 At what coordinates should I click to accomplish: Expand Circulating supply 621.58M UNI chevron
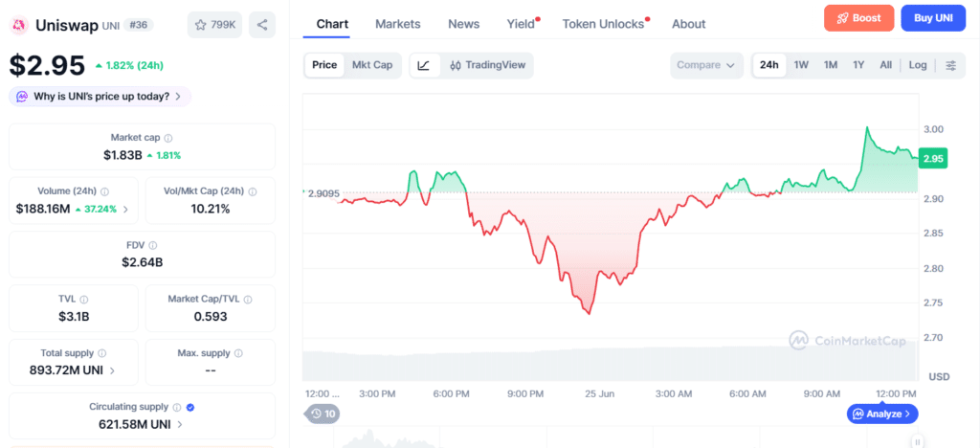tap(180, 425)
